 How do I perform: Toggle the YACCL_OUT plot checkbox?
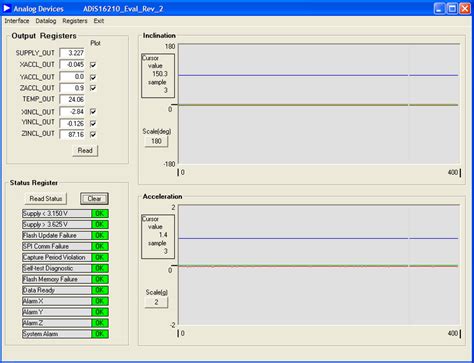(x=93, y=77)
